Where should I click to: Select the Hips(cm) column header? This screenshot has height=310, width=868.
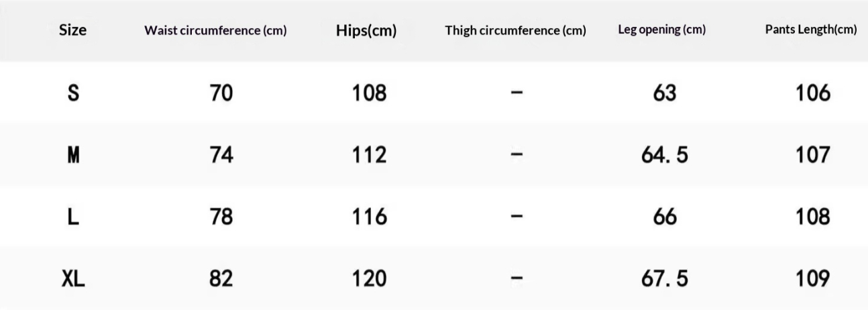tap(366, 31)
